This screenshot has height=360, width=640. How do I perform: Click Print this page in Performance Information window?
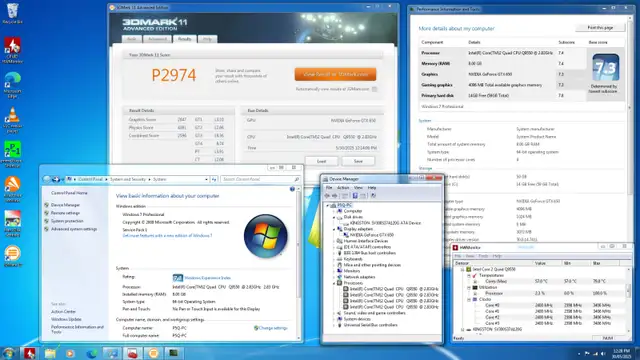click(600, 28)
